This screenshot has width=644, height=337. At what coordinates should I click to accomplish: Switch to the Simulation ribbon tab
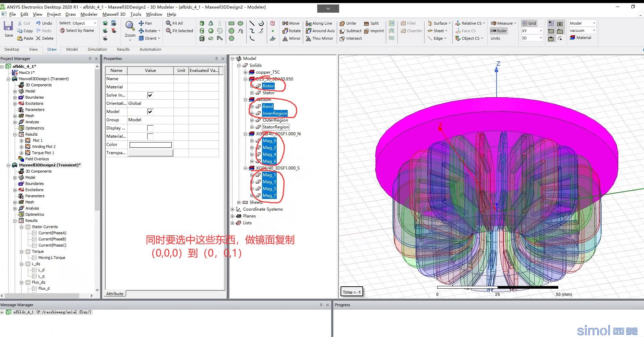point(97,49)
